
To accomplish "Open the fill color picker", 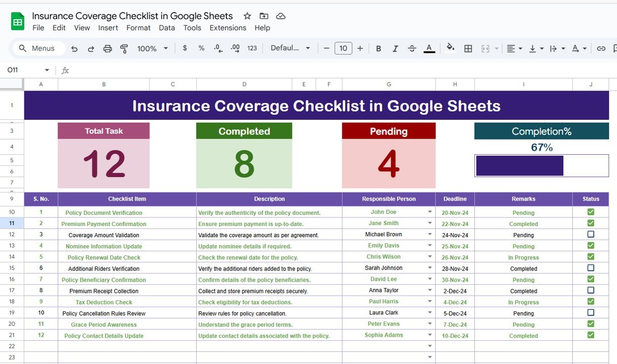I will (x=451, y=48).
